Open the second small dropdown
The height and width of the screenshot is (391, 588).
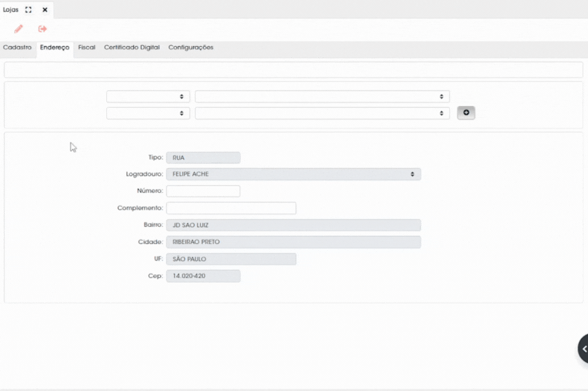click(x=148, y=113)
